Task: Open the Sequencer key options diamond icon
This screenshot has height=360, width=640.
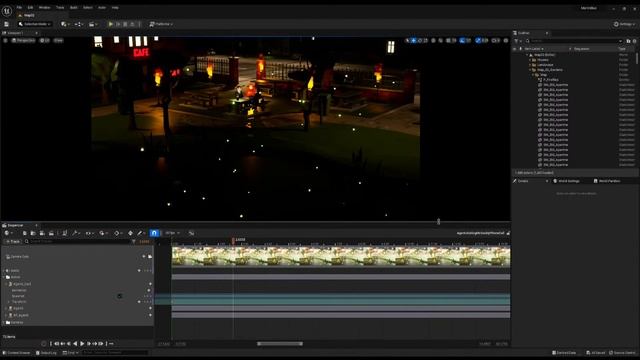Action: [118, 233]
